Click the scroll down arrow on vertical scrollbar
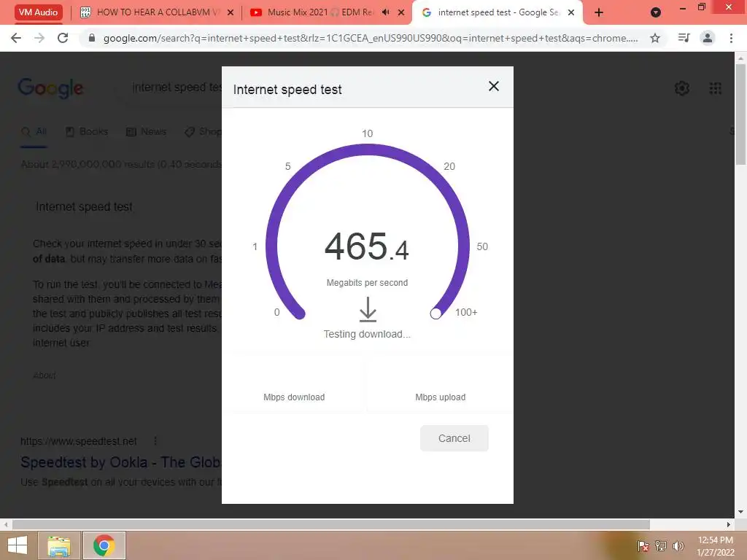The image size is (747, 560). point(740,513)
